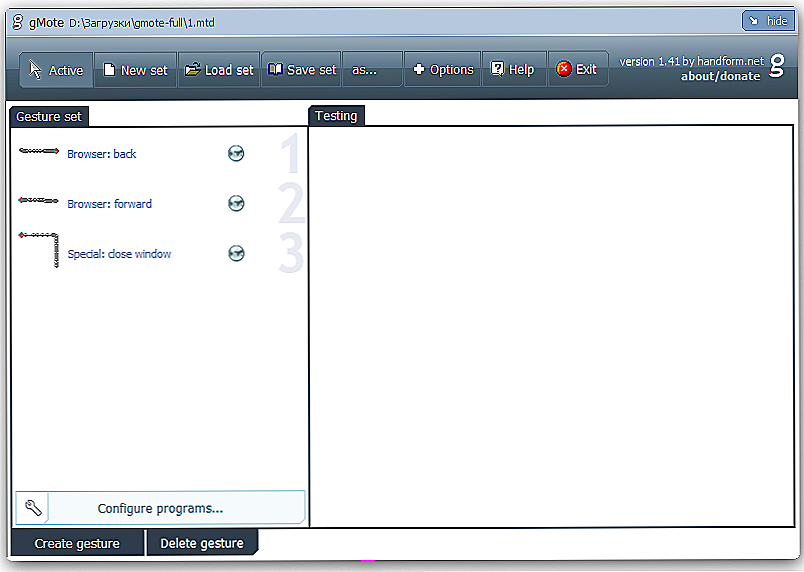Image resolution: width=804 pixels, height=572 pixels.
Task: Click the globe icon for Browser: back
Action: click(236, 153)
